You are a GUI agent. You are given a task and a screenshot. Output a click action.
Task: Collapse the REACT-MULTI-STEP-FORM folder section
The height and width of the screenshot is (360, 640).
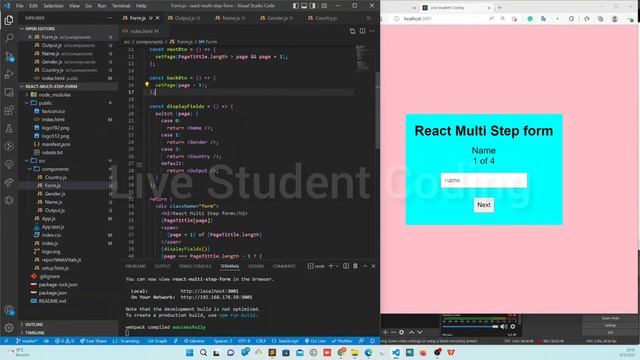(69, 87)
